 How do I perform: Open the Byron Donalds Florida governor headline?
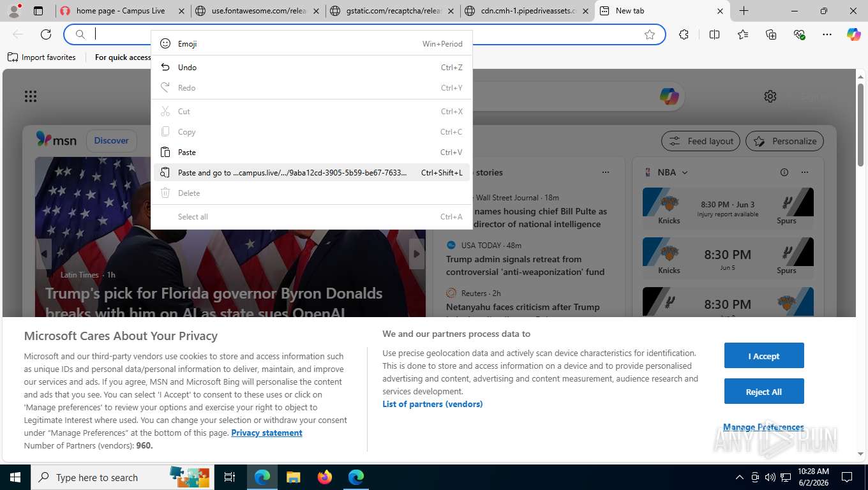tap(214, 302)
